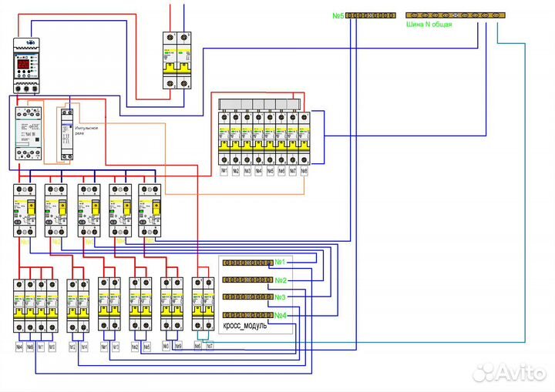Click the green №3 cross-module label
The image size is (555, 392).
(280, 297)
